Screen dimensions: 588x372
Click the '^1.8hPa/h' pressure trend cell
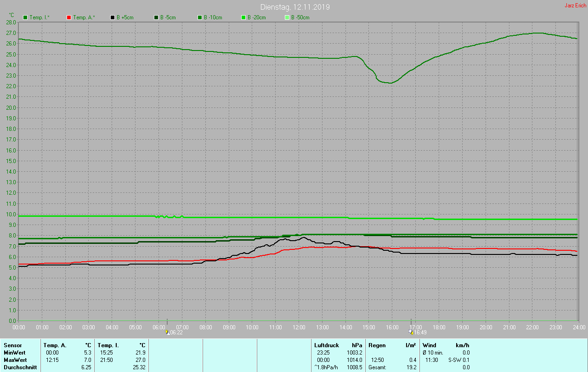(326, 367)
